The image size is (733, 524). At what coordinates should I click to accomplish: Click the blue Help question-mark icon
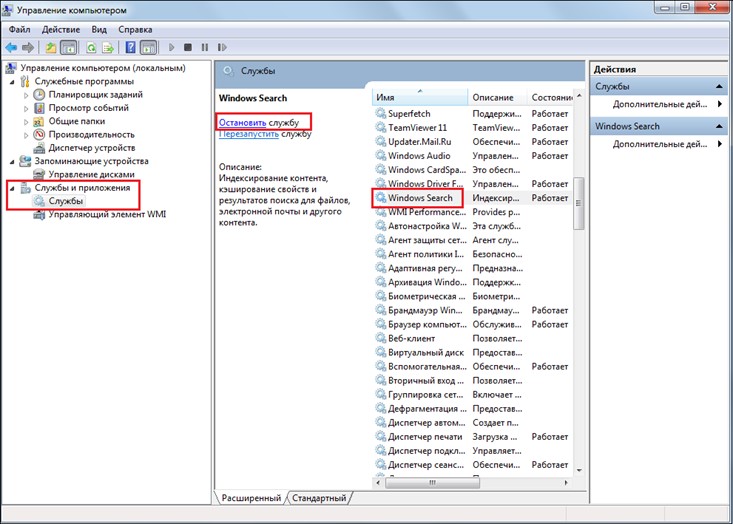click(x=131, y=47)
